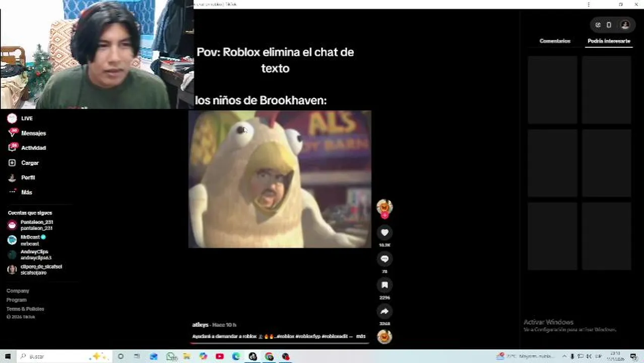Click the chicken costume video to pause
Screen dimensions: 644x363
click(x=280, y=179)
